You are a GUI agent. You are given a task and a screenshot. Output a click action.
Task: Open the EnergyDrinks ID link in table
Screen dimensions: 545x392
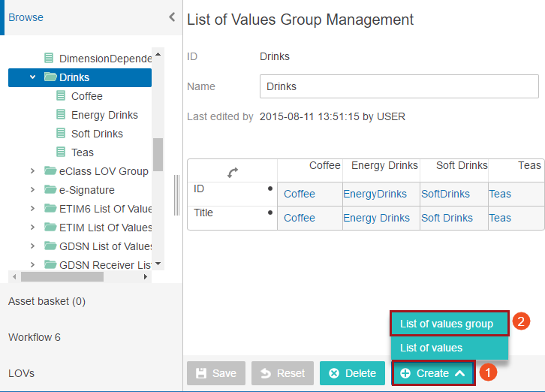pos(375,194)
